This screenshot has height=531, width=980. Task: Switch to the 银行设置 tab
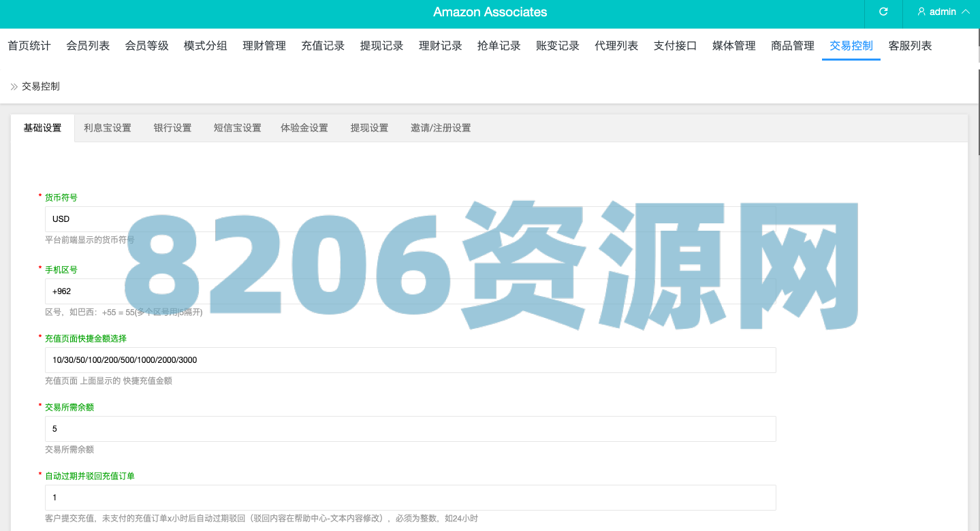point(172,128)
